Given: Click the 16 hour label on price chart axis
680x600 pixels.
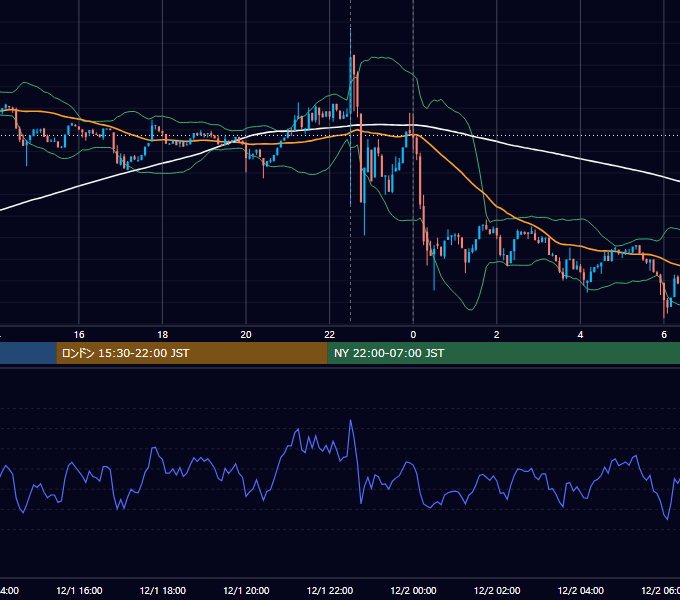Looking at the screenshot, I should (x=79, y=335).
